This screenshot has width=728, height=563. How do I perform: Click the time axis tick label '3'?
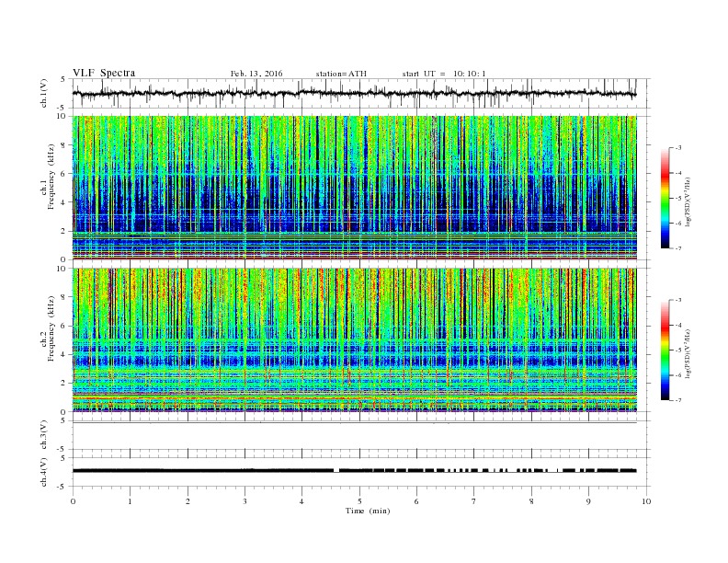(x=245, y=501)
